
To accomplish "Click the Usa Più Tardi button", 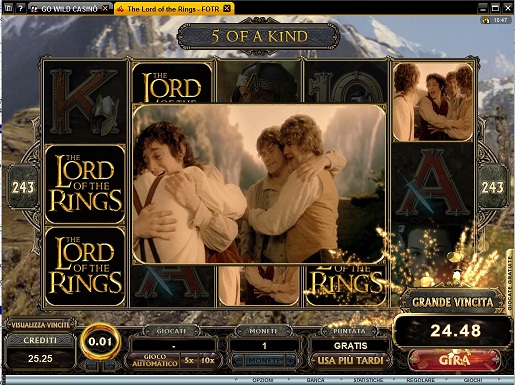I will [x=350, y=361].
